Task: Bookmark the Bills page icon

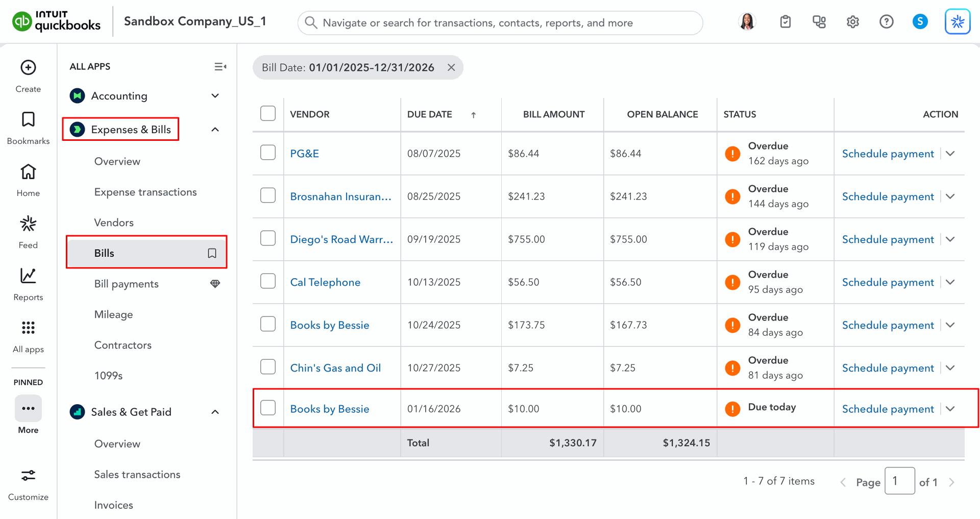Action: coord(212,253)
